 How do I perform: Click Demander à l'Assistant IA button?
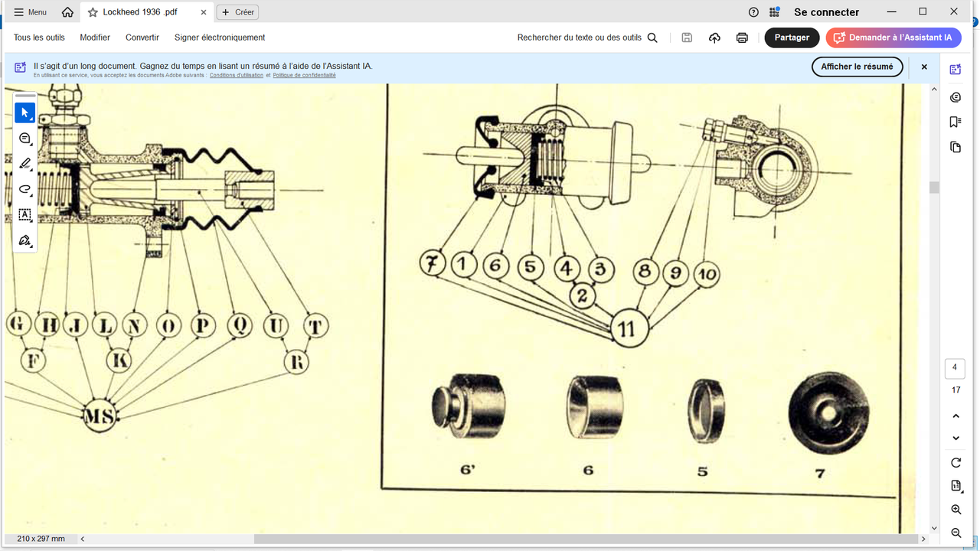[893, 37]
